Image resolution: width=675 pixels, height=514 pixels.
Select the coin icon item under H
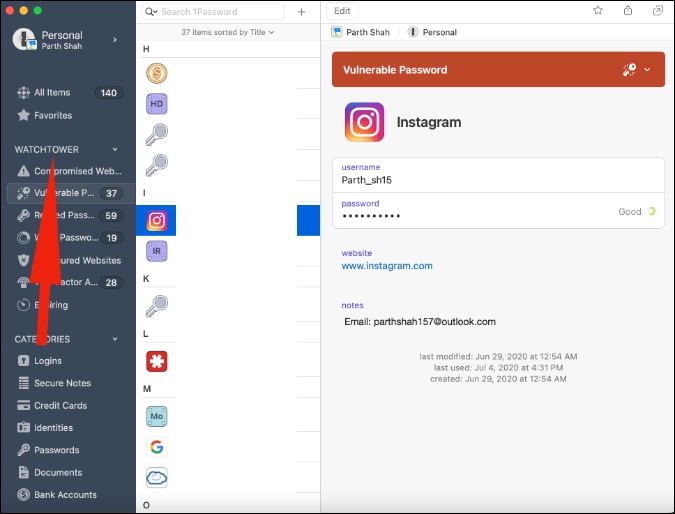tap(157, 73)
